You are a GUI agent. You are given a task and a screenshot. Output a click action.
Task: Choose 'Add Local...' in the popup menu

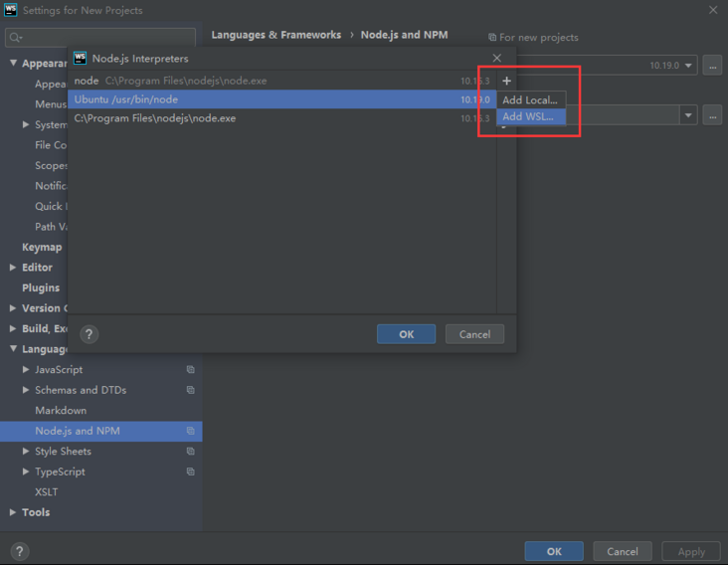point(529,100)
